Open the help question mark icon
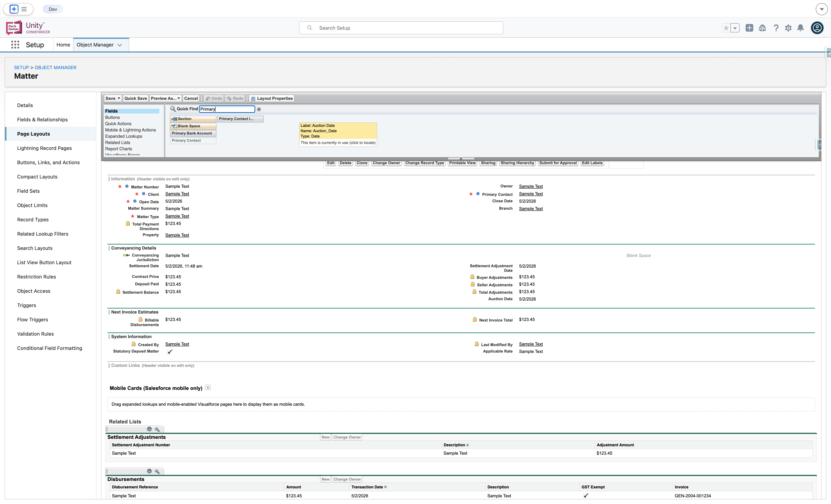831x504 pixels. coord(776,28)
